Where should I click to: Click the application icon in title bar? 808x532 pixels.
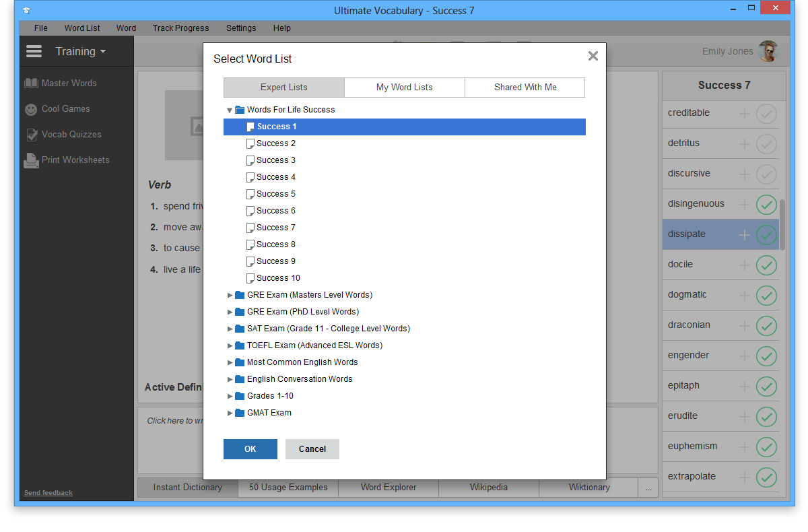(x=26, y=11)
